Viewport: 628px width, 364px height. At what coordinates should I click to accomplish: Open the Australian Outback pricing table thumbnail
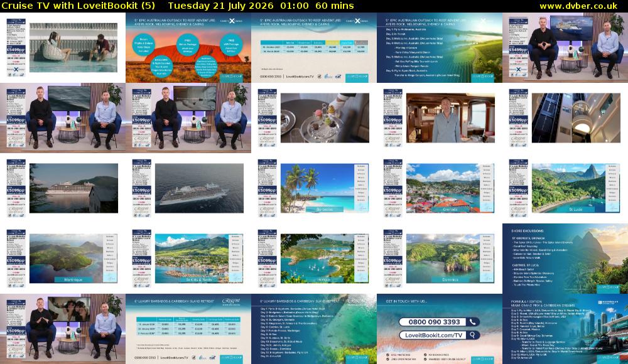click(314, 48)
